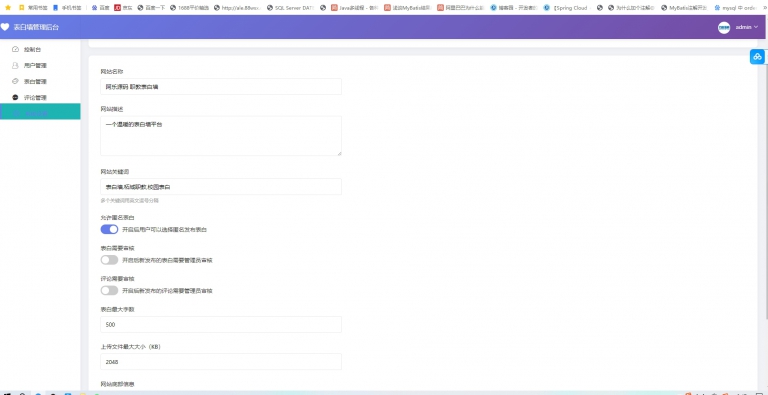Disable the 允许匿名表白 anonymous posting switch
Viewport: 768px width, 395px height.
pos(109,229)
